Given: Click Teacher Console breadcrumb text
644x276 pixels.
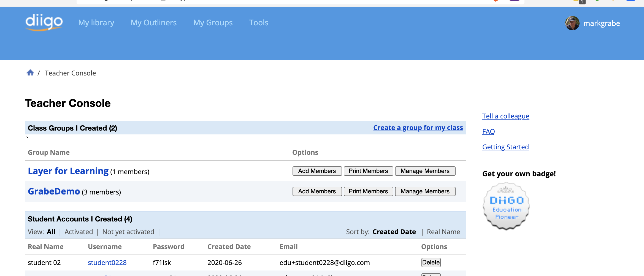Looking at the screenshot, I should [x=70, y=73].
